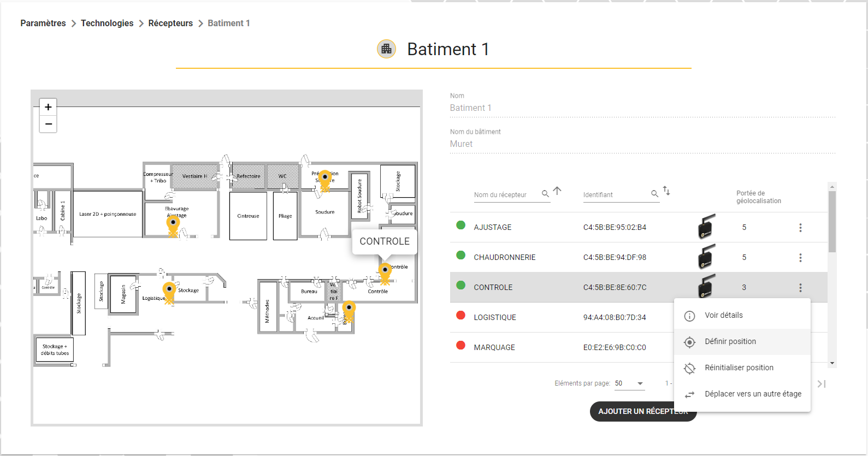
Task: Go to Technologies breadcrumb
Action: point(107,23)
